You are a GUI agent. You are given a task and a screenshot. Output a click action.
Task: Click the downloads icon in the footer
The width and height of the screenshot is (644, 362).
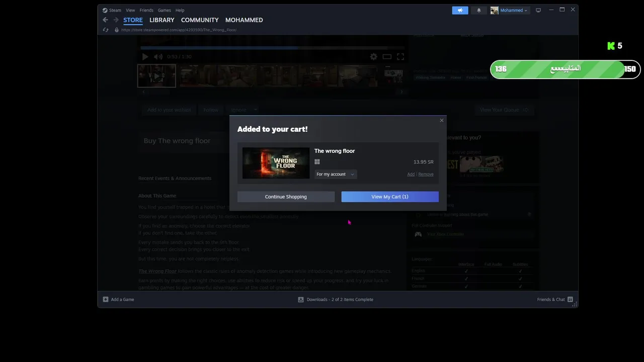point(301,300)
